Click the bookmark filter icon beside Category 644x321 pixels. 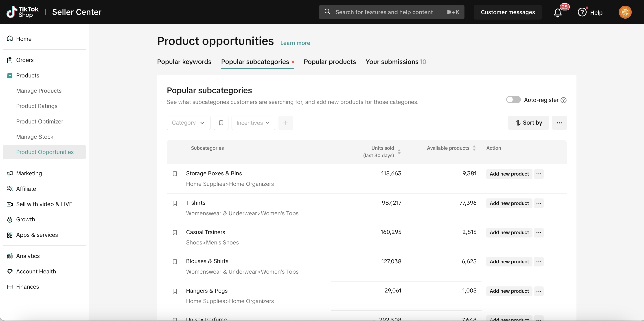pos(221,123)
